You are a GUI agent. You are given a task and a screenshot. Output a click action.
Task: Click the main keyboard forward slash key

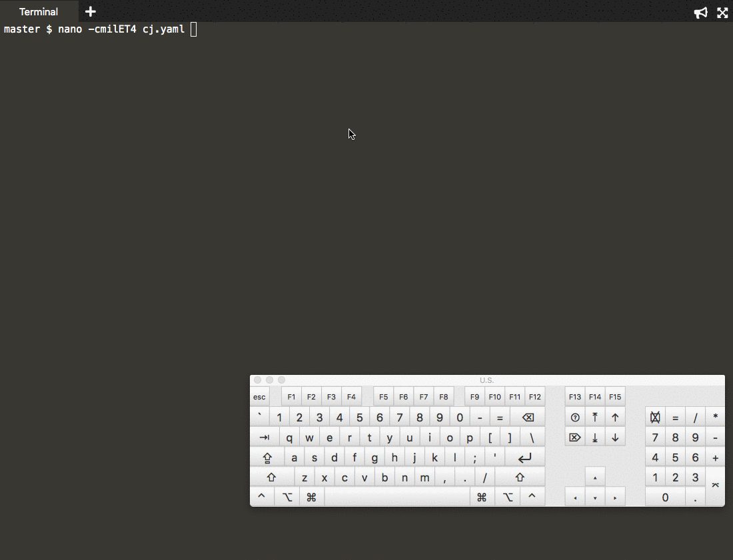(x=484, y=478)
